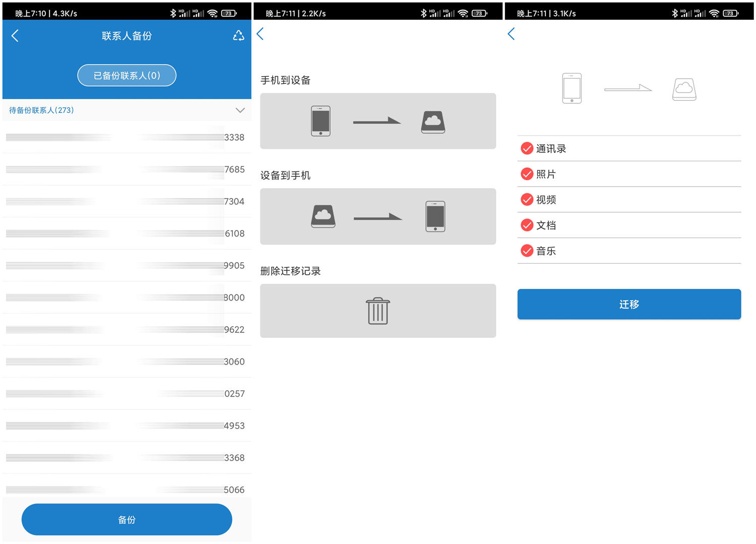Tap Wi-Fi icon in left status bar
The image size is (756, 544).
coord(212,13)
